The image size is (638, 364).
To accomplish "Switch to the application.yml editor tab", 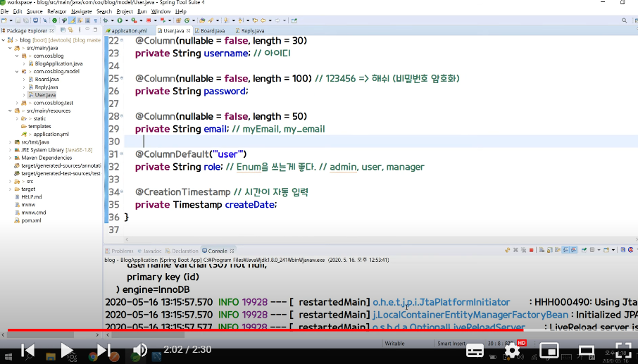I will coord(129,31).
